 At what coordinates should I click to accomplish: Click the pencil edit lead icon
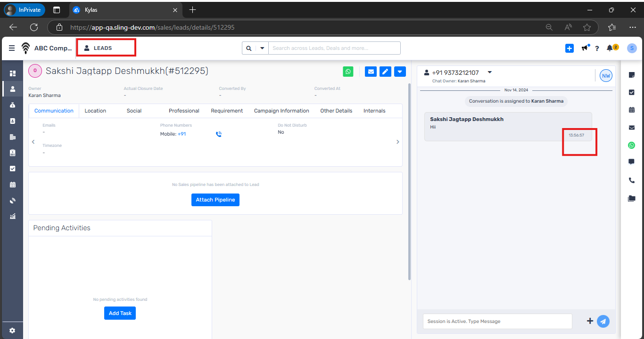[x=385, y=72]
